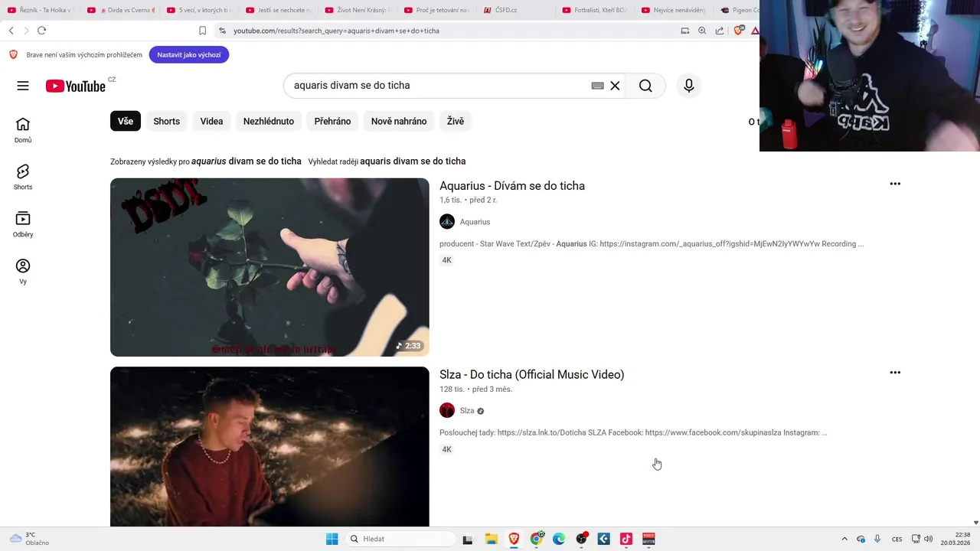Open more options for Slza video
980x551 pixels.
tap(895, 373)
